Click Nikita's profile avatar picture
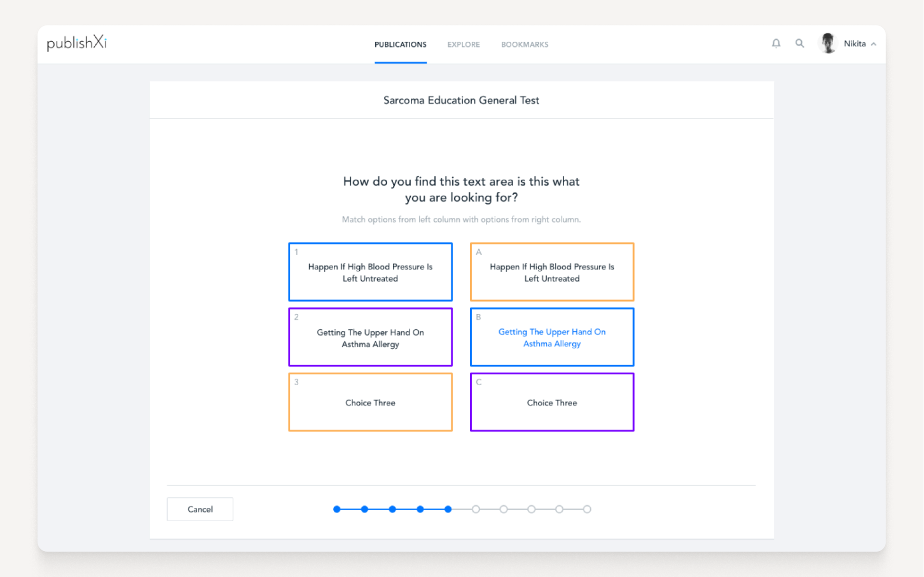This screenshot has width=924, height=577. [828, 43]
